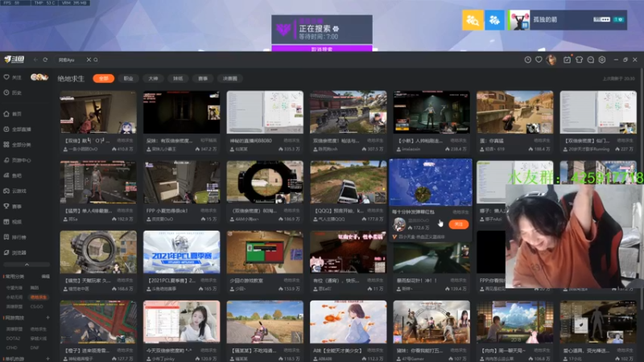Open 全部直播 all live streams
Viewport: 644px width, 362px height.
(17, 130)
